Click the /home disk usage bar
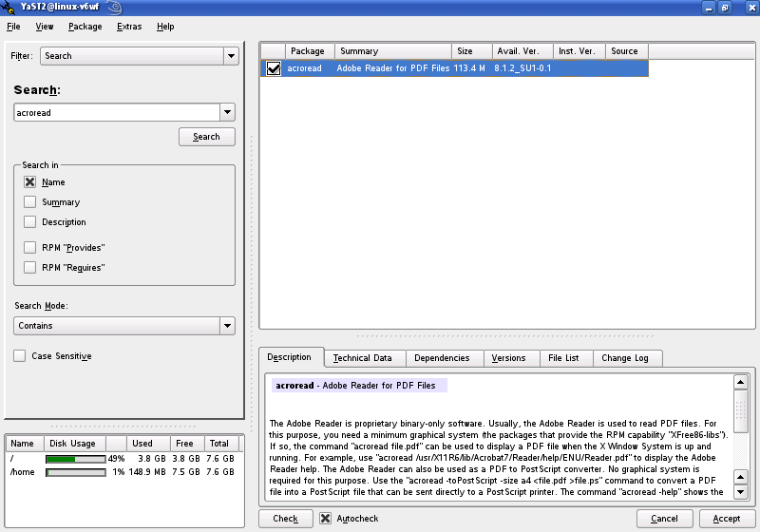Image resolution: width=760 pixels, height=532 pixels. (x=76, y=472)
